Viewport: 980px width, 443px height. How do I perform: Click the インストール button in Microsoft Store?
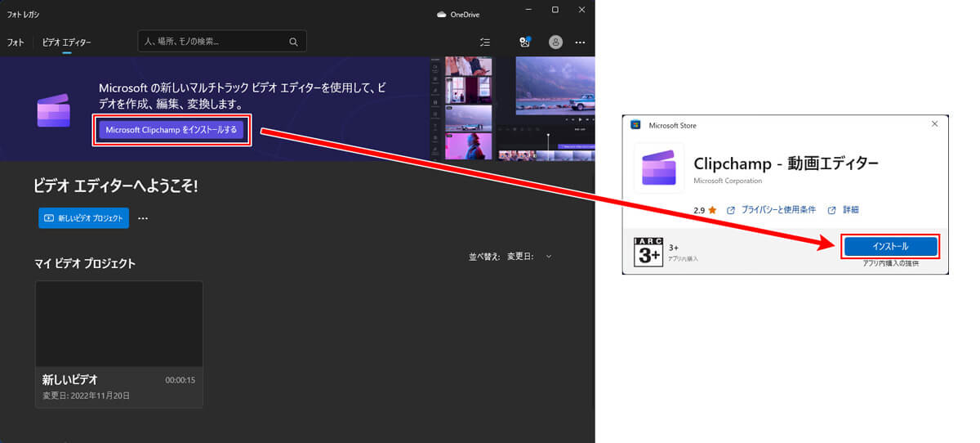(890, 246)
